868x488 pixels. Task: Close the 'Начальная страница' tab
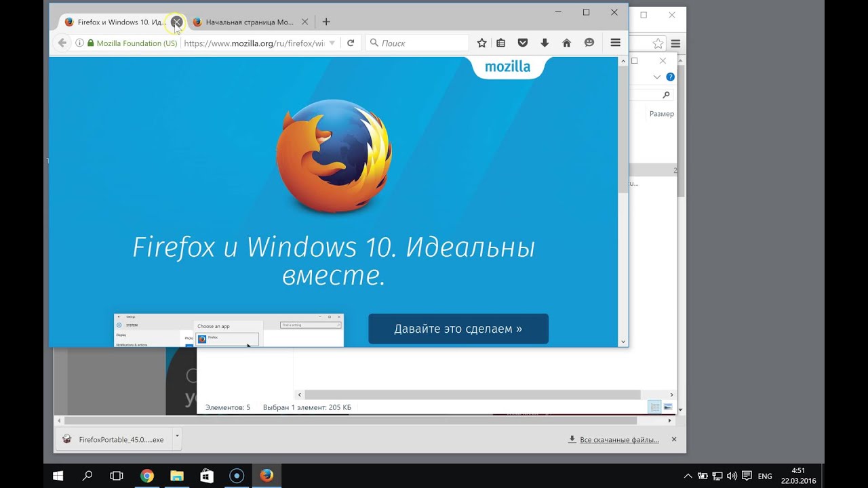[x=304, y=22]
